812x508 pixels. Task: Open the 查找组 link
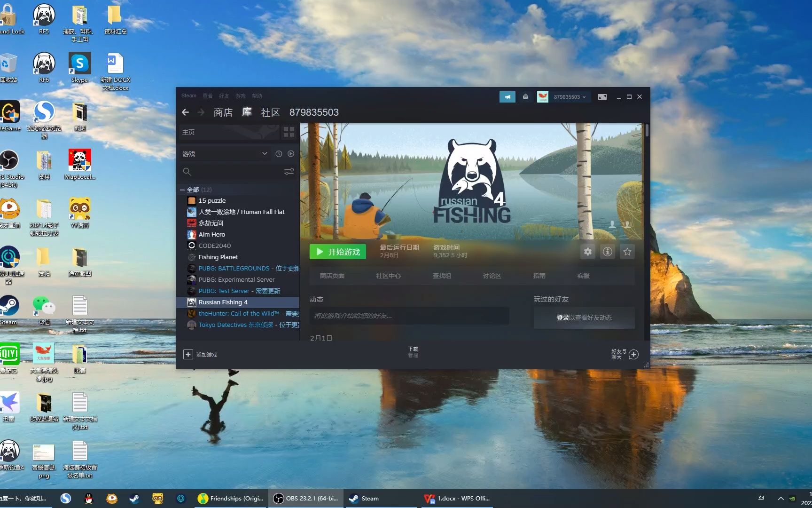[x=442, y=276]
